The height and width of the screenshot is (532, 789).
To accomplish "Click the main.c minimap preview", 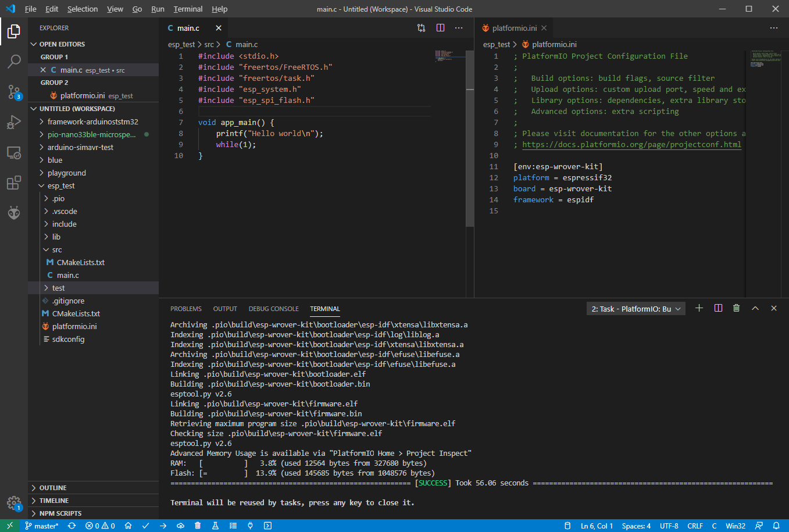I will [x=449, y=56].
